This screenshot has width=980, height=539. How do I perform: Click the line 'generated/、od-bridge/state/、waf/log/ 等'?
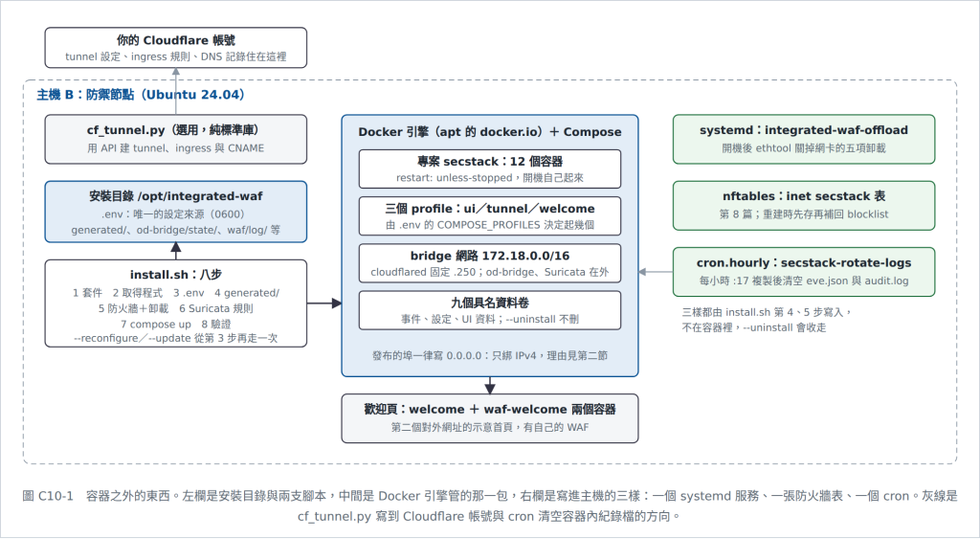point(176,230)
